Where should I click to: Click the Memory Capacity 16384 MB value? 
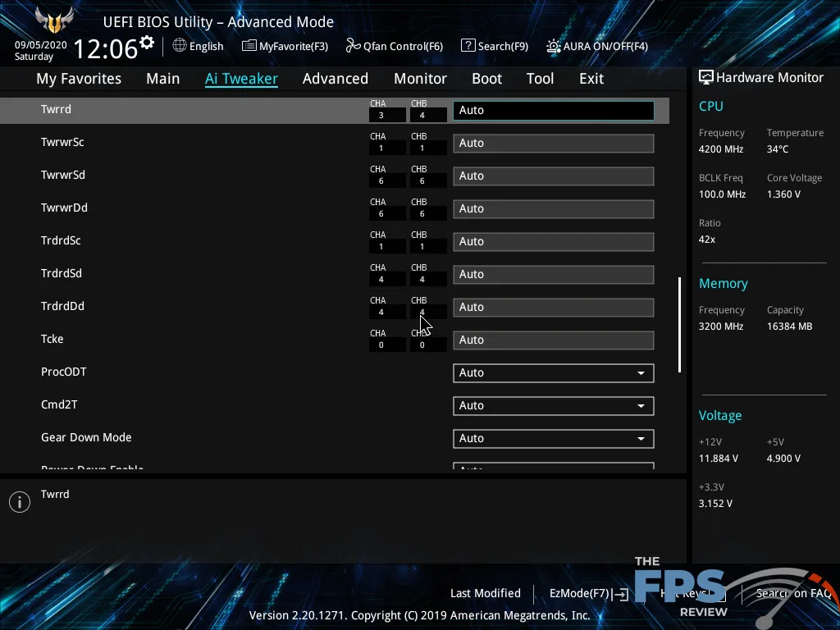pos(789,326)
